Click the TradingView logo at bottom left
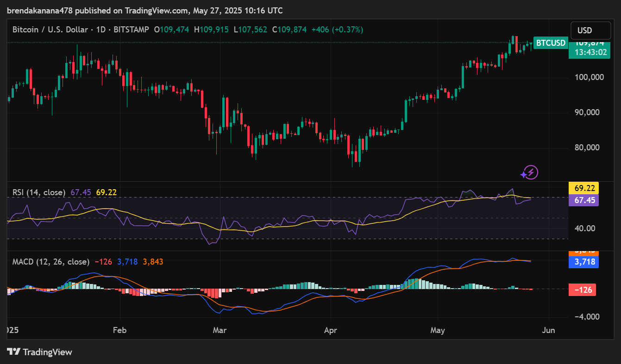 [x=39, y=352]
